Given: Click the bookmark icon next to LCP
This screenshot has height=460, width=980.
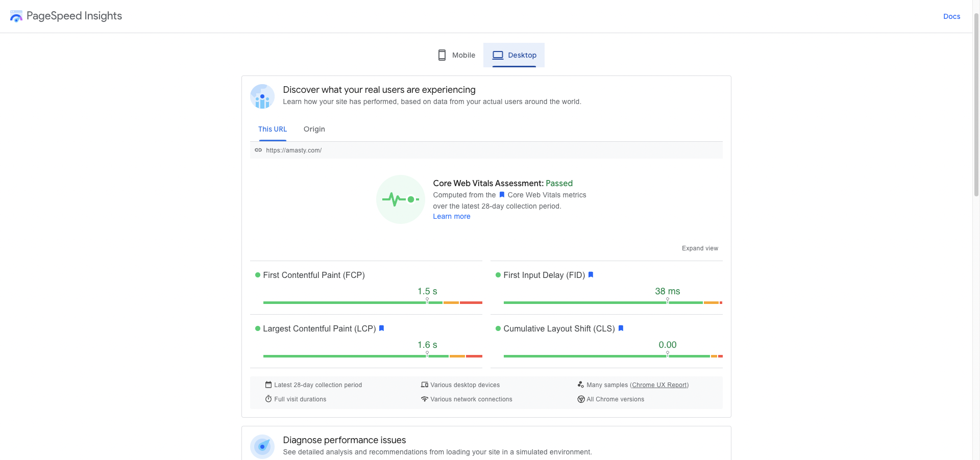Looking at the screenshot, I should point(381,328).
